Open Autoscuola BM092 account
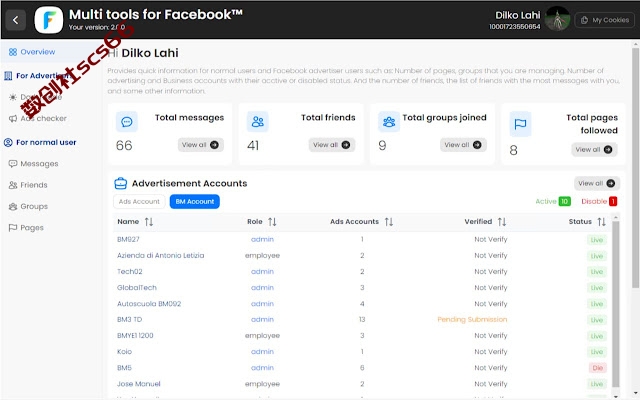The width and height of the screenshot is (640, 400). point(149,304)
